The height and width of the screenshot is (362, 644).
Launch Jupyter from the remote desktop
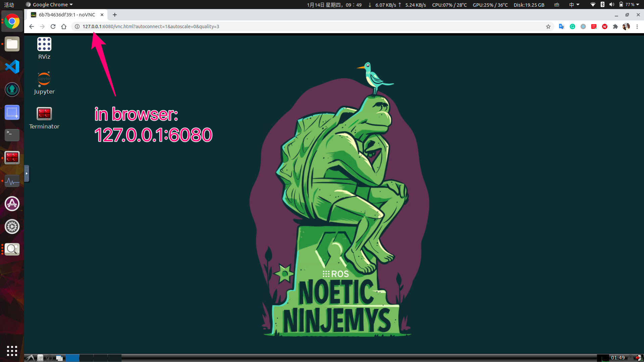tap(44, 83)
